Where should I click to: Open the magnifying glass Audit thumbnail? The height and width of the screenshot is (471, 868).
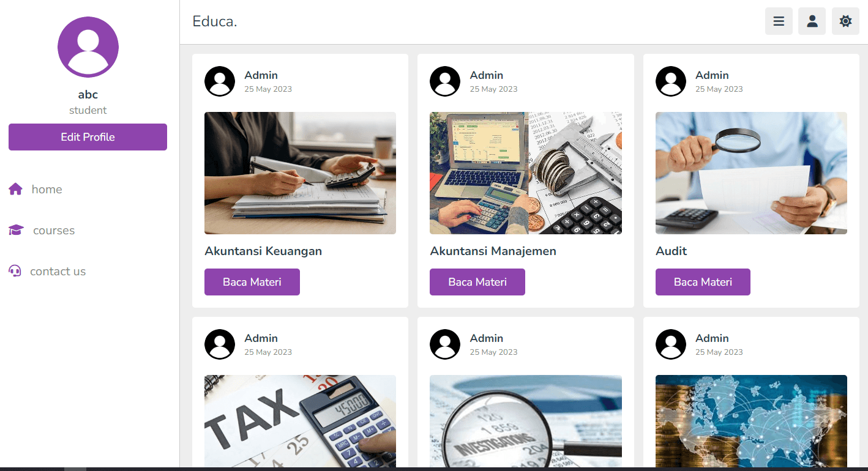click(x=751, y=173)
